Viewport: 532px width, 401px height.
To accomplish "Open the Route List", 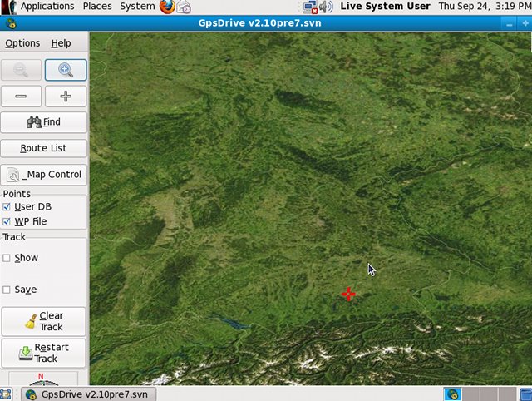I will [x=44, y=148].
